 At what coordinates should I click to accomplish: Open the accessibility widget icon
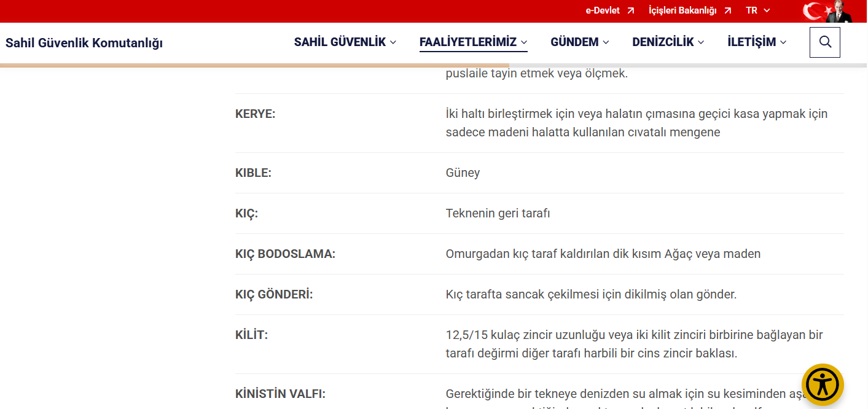[x=823, y=385]
